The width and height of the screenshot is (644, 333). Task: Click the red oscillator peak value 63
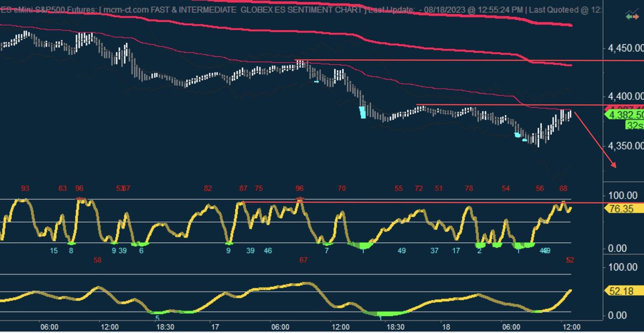63,189
